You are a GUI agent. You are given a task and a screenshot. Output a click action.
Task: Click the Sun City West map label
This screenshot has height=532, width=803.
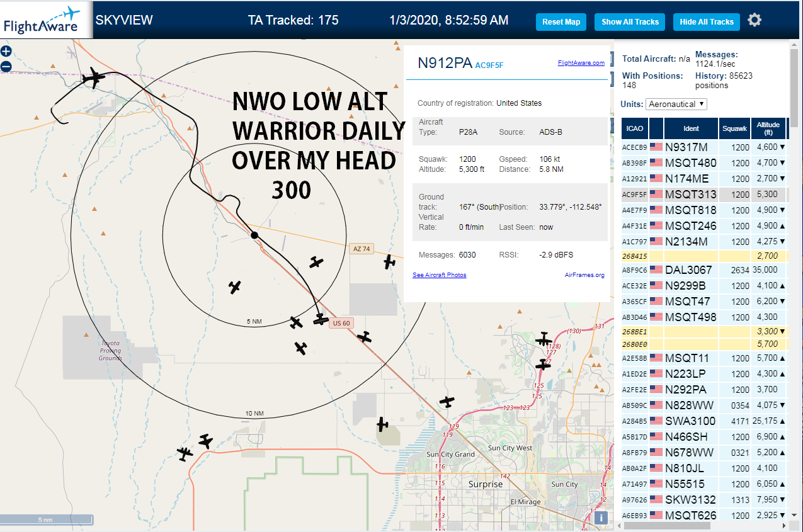(x=510, y=448)
